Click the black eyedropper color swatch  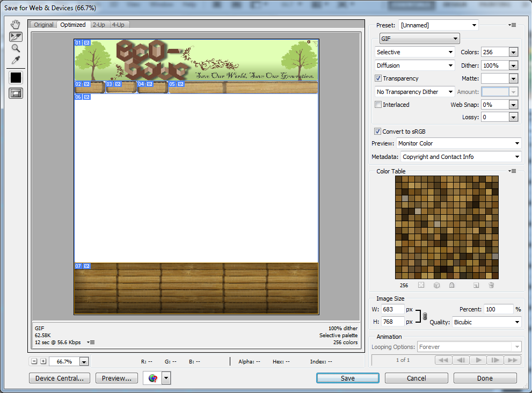(16, 78)
